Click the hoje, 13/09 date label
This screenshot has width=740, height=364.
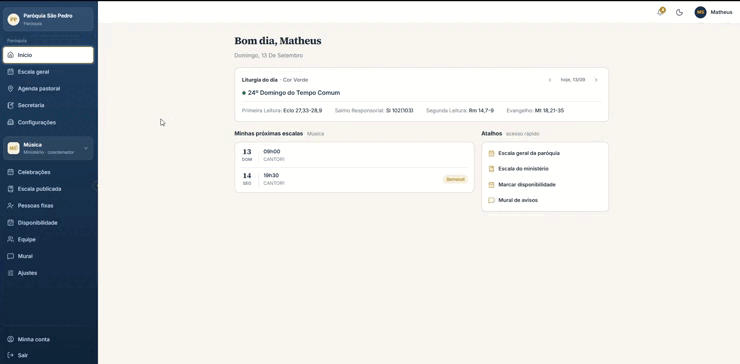tap(573, 80)
